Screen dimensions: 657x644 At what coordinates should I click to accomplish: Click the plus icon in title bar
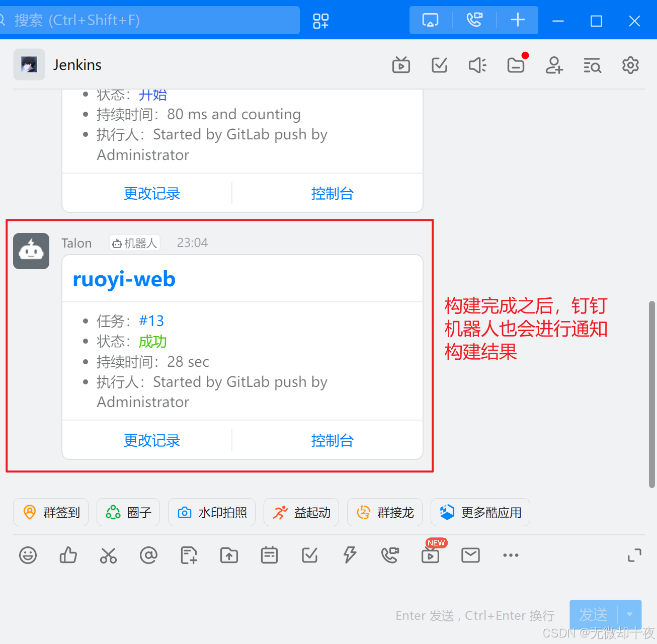coord(518,20)
